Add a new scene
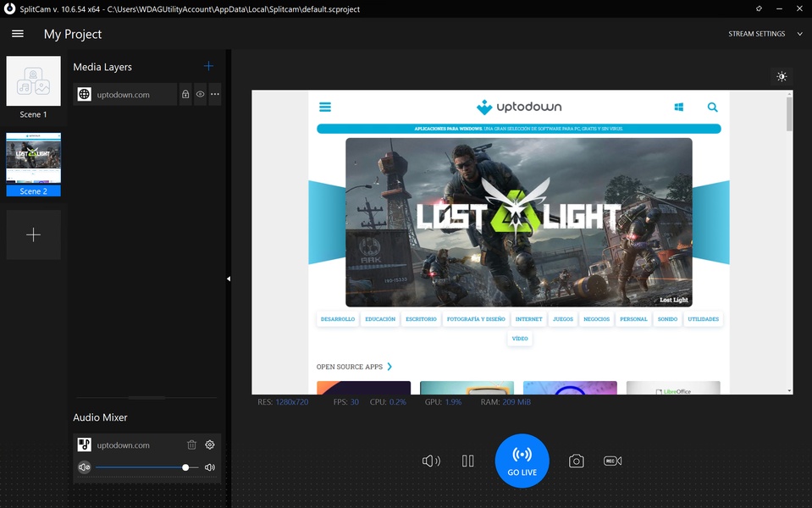This screenshot has height=508, width=812. pos(34,235)
